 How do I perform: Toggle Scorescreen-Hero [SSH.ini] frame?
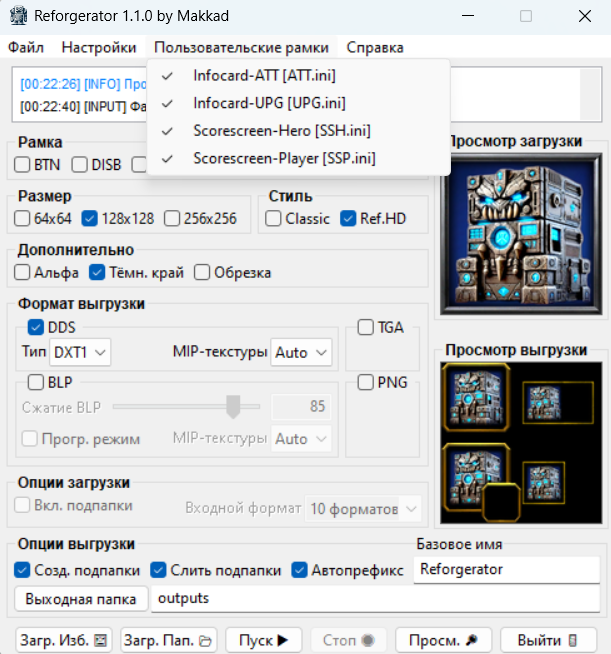click(x=299, y=131)
